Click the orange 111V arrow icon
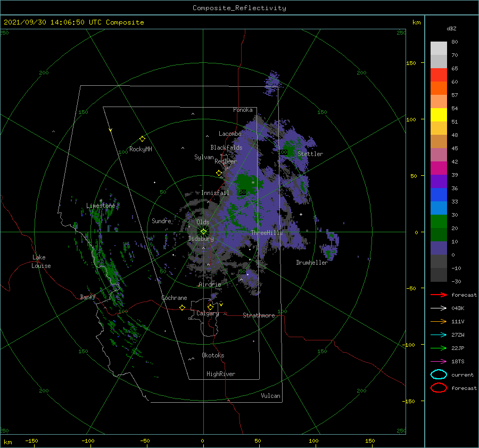479x448 pixels. [x=439, y=321]
